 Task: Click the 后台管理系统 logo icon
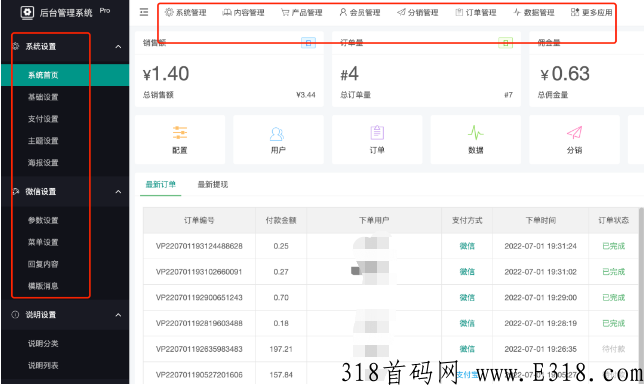[x=27, y=12]
